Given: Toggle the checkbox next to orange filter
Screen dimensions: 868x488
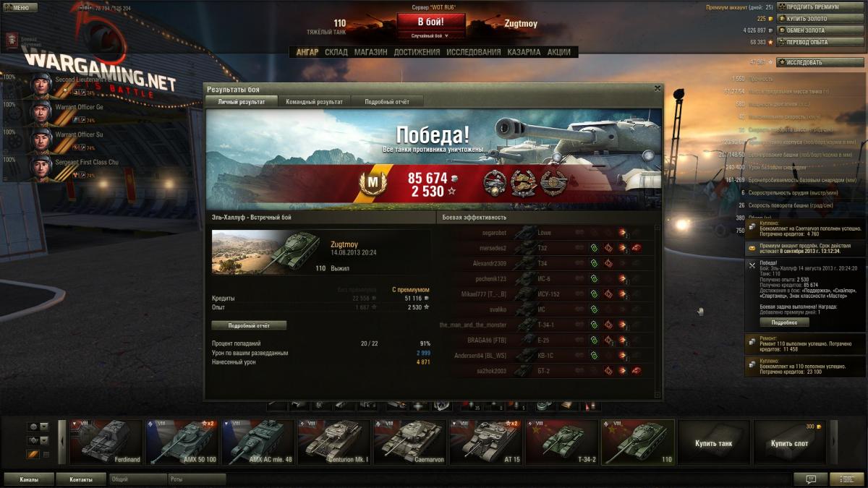Looking at the screenshot, I should (x=46, y=455).
